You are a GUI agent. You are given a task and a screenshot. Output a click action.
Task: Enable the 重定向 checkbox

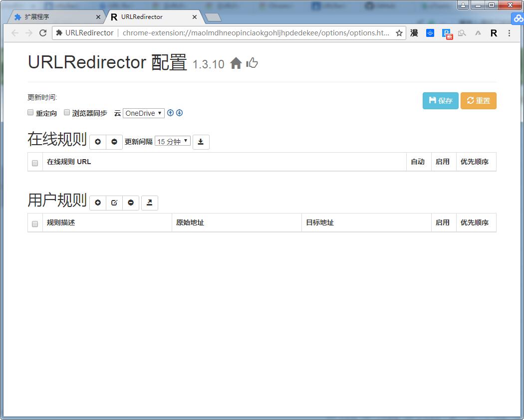coord(30,112)
